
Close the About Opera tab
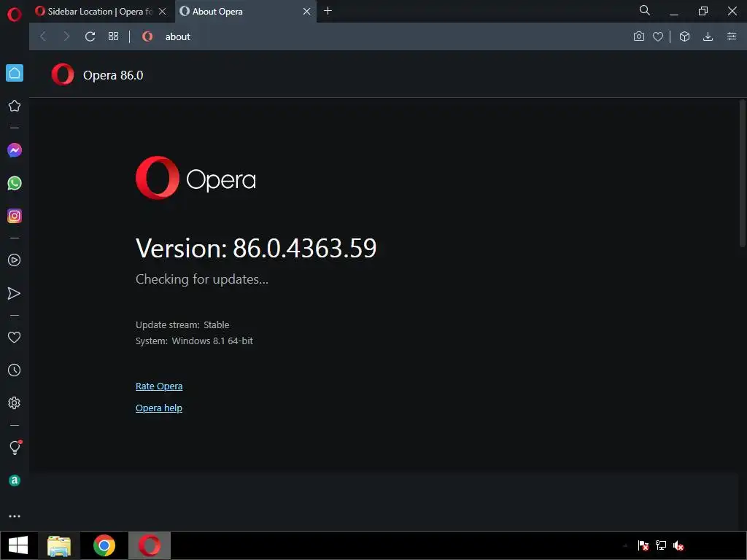307,12
